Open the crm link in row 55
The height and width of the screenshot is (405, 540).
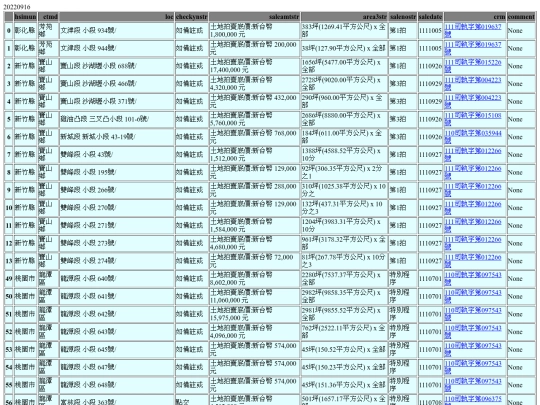coord(472,385)
